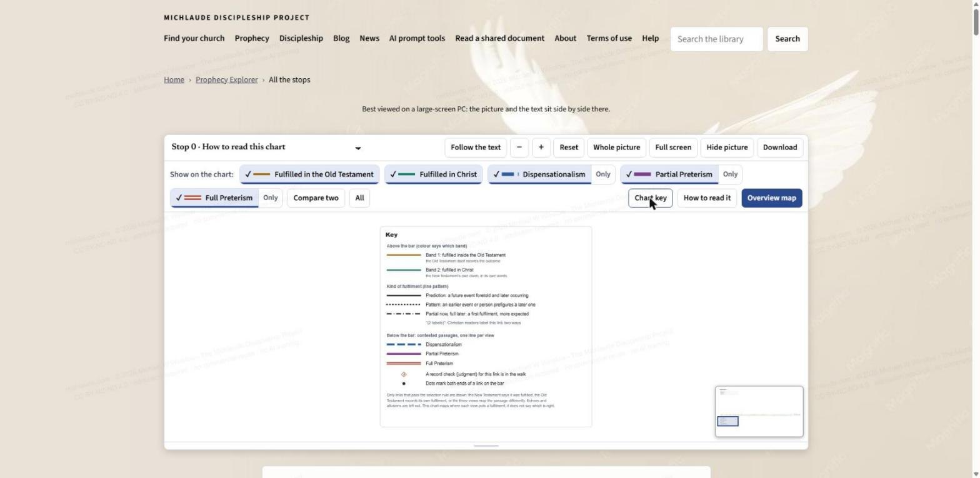980x478 pixels.
Task: Open Terms of use
Action: (609, 38)
